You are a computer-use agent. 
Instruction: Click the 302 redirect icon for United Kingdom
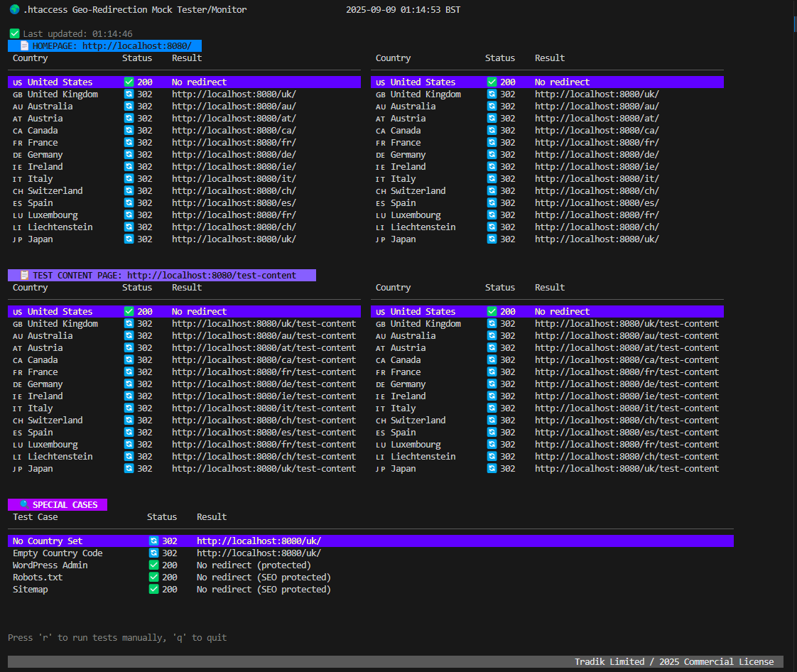point(129,94)
